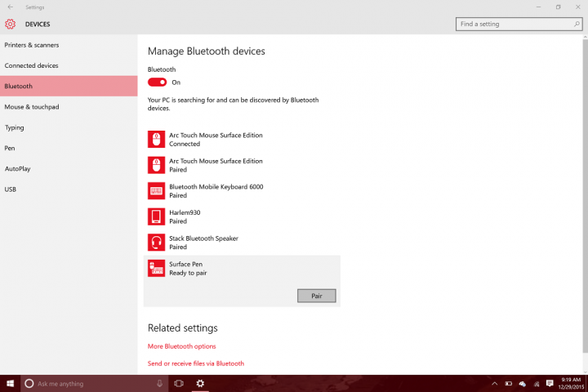Image resolution: width=588 pixels, height=392 pixels.
Task: Select the Stack Bluetooth Speaker name
Action: pyautogui.click(x=203, y=238)
